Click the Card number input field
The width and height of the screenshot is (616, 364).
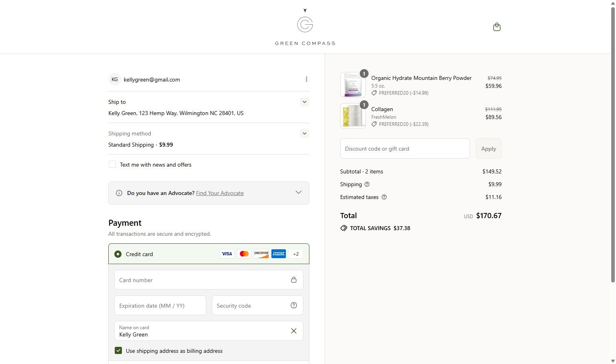point(209,280)
